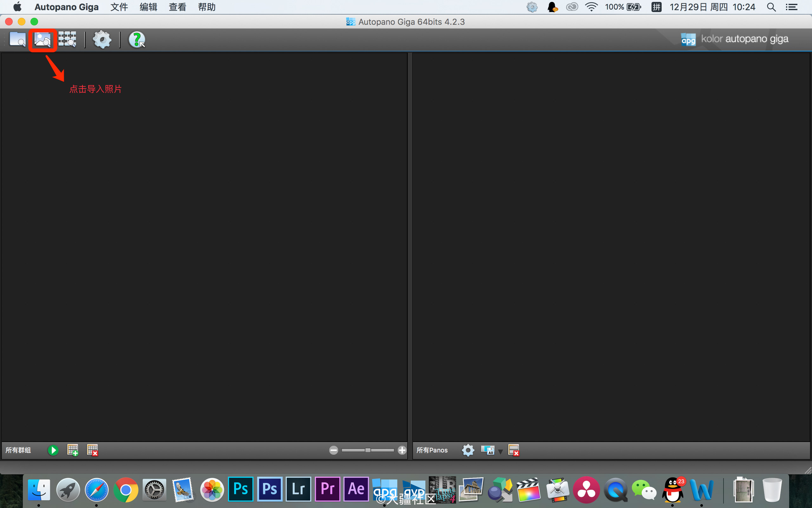This screenshot has height=508, width=812.
Task: Click the QQ penguin menu bar icon
Action: point(552,7)
